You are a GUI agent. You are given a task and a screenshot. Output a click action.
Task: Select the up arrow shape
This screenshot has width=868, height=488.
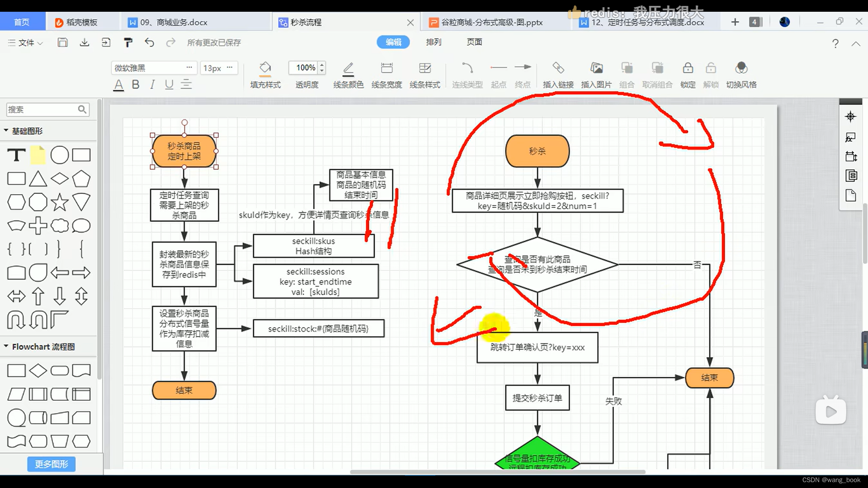(38, 296)
